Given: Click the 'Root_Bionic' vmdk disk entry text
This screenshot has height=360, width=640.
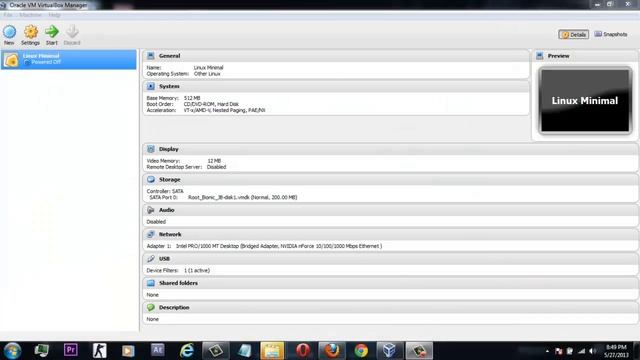Looking at the screenshot, I should [x=242, y=198].
